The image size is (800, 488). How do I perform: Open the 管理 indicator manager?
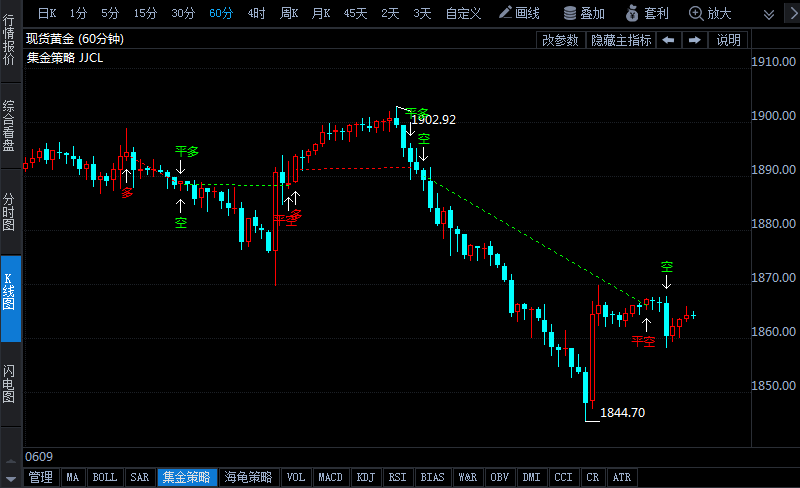(x=41, y=477)
